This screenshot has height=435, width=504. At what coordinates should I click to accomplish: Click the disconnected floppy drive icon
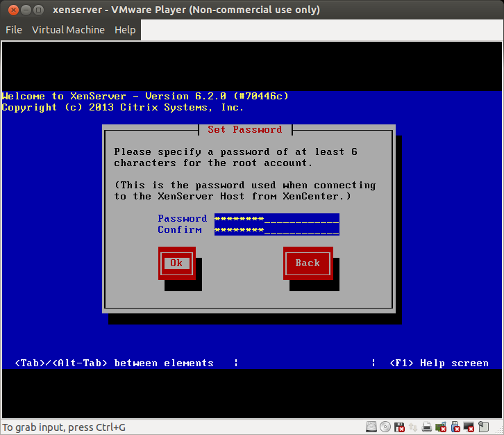(399, 427)
